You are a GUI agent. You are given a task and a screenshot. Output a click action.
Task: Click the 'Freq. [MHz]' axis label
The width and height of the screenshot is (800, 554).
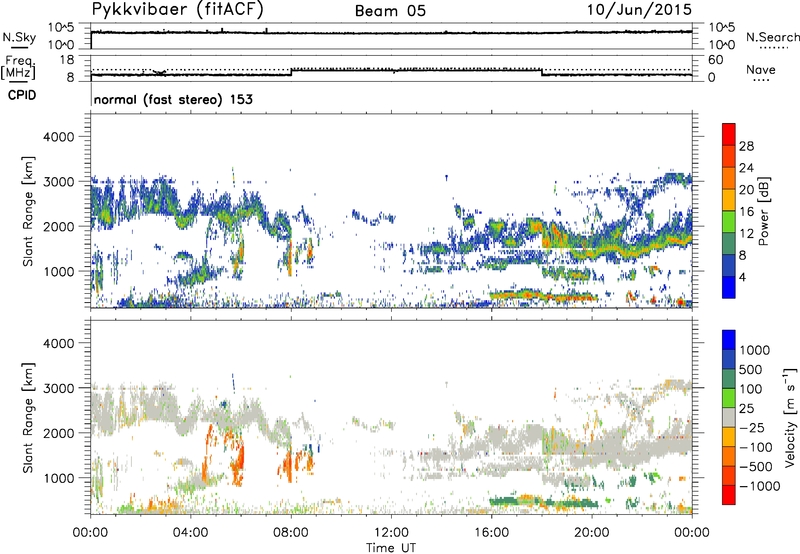click(x=18, y=68)
